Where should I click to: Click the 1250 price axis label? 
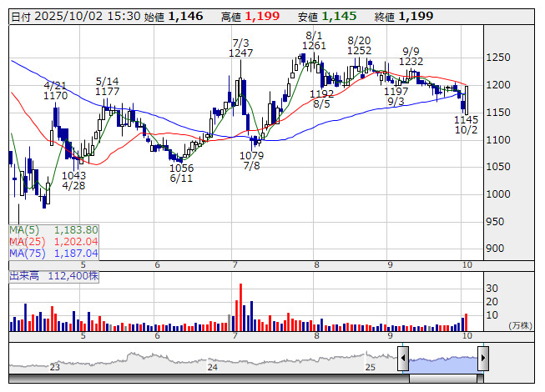(497, 58)
